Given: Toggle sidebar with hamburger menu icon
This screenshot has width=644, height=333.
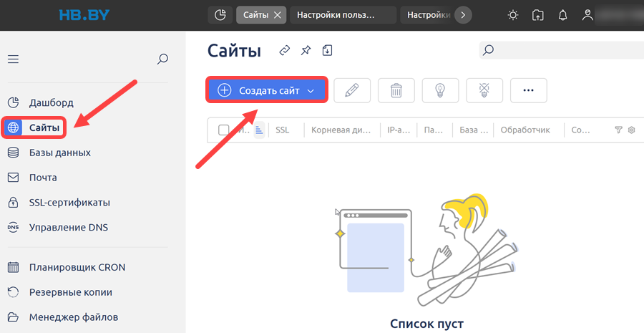Looking at the screenshot, I should click(x=13, y=59).
